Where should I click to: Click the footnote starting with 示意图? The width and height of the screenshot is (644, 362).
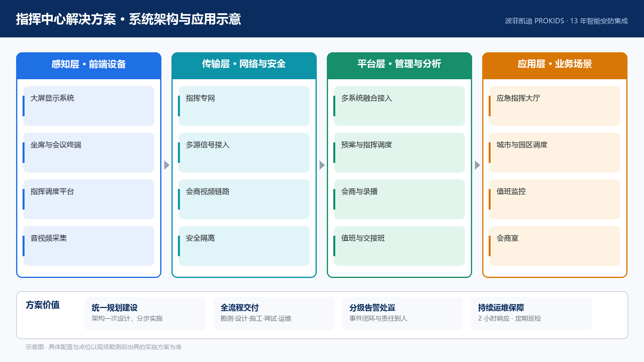coord(103,347)
